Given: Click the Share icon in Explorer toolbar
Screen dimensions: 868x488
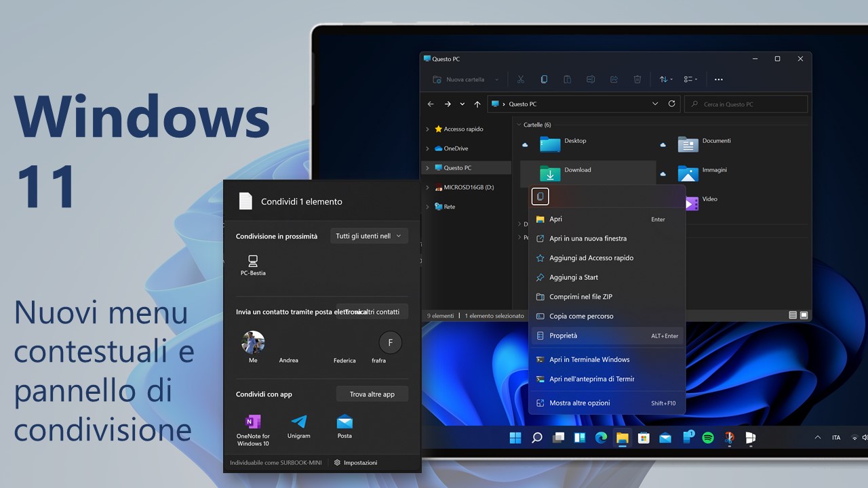Looking at the screenshot, I should point(614,79).
